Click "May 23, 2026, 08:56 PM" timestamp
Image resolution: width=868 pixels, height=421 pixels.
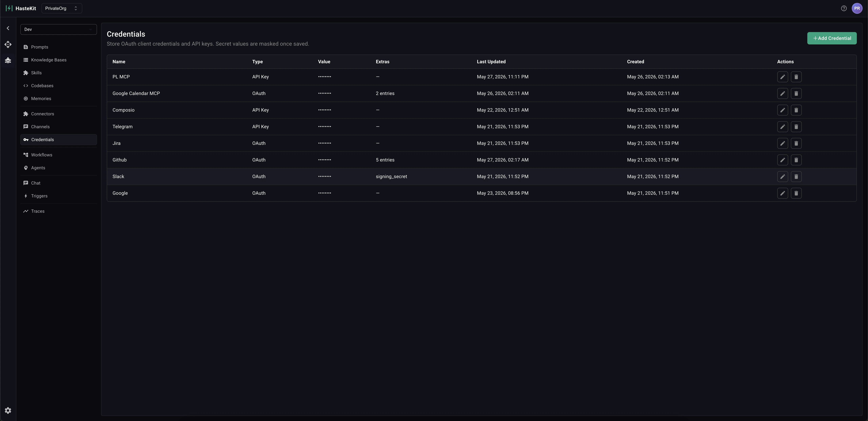click(503, 193)
